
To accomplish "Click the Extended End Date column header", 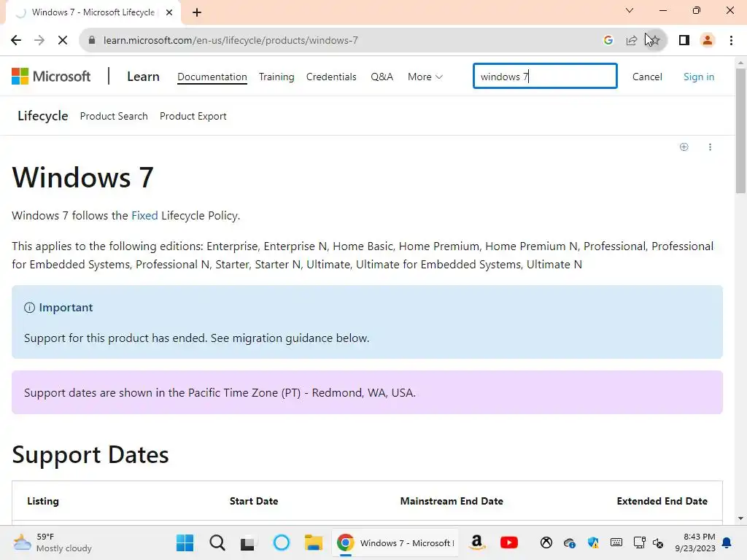I will 662,501.
